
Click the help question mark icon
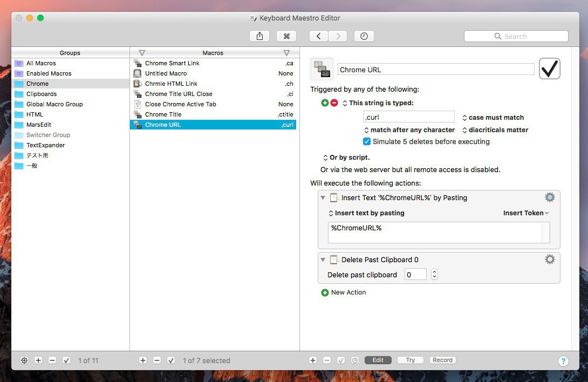tap(563, 361)
